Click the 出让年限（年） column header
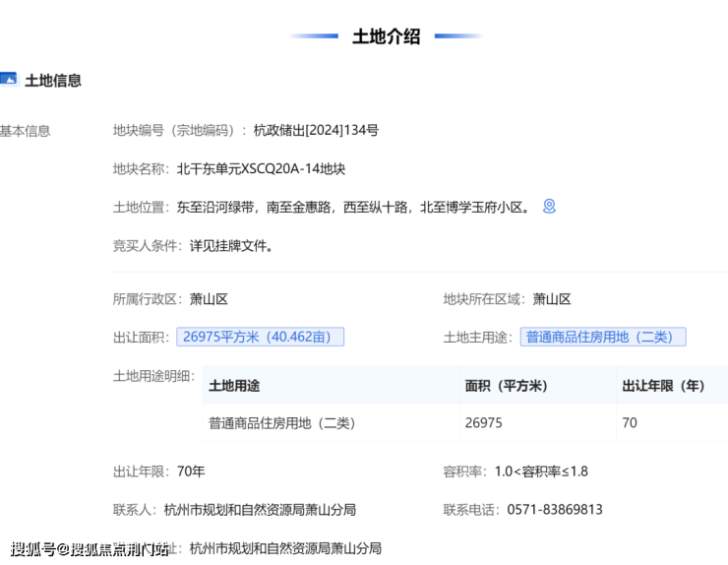Screen dimensions: 728x565 point(663,386)
